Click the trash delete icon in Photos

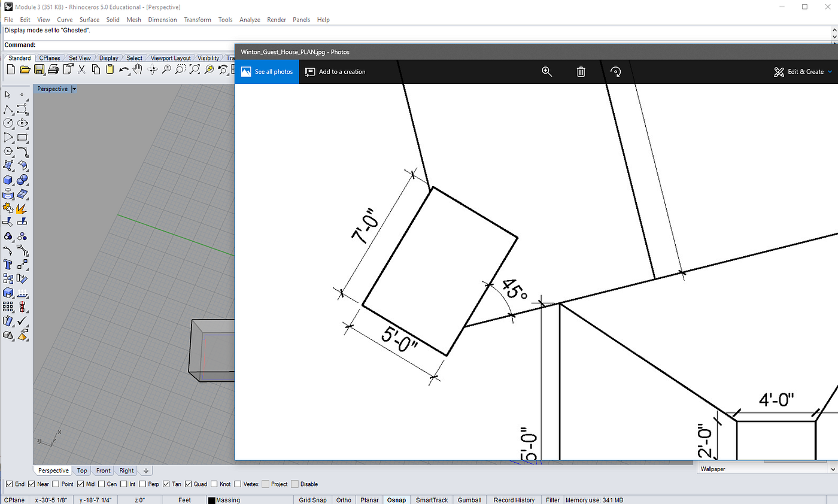point(581,71)
